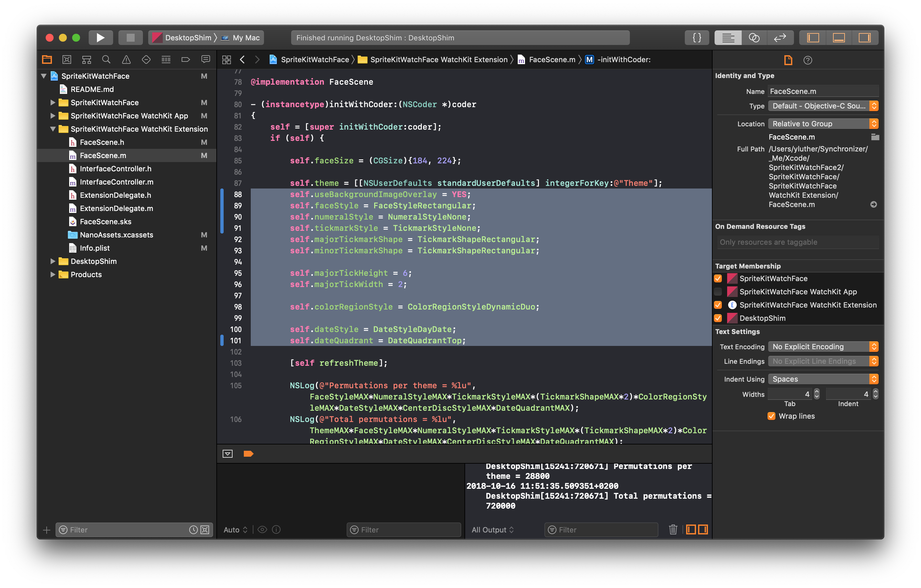Viewport: 921px width, 588px height.
Task: Click the navigator Filter field
Action: point(134,529)
